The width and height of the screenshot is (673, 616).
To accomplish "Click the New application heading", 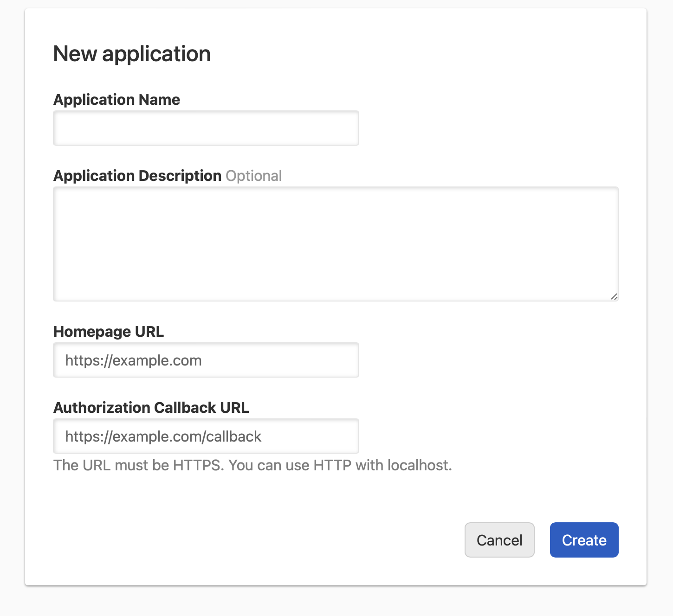I will pyautogui.click(x=132, y=53).
